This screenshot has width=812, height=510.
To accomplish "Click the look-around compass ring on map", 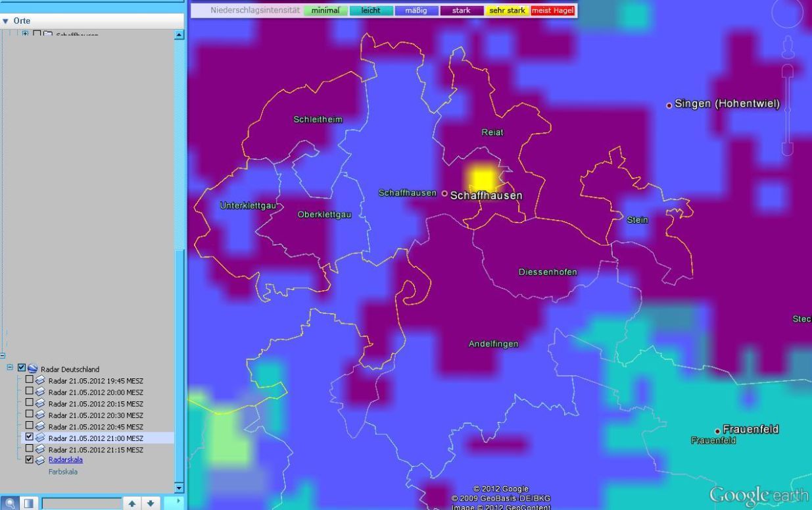I will pyautogui.click(x=788, y=13).
